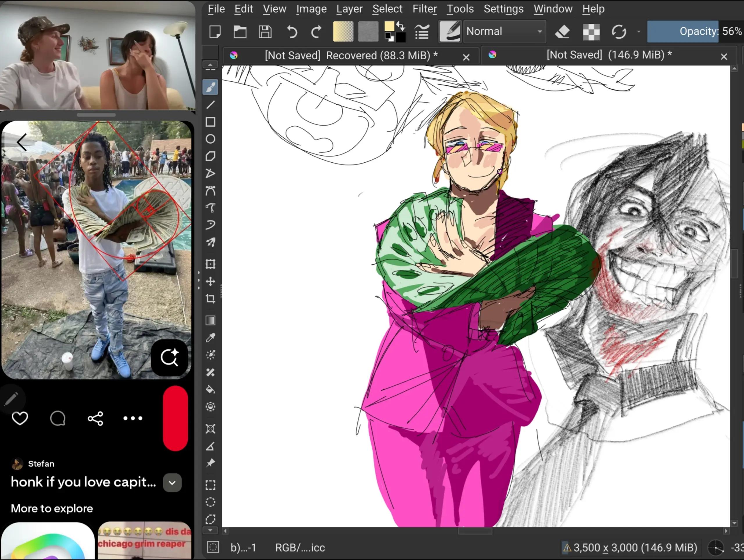Select the Color Sampler eyedropper tool
The height and width of the screenshot is (560, 744).
click(x=210, y=338)
